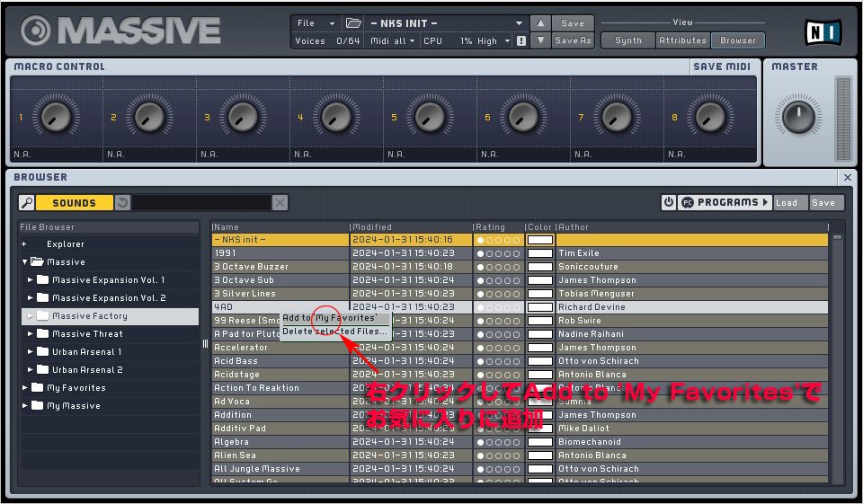Click the browser search input field
The image size is (863, 504).
[x=201, y=202]
